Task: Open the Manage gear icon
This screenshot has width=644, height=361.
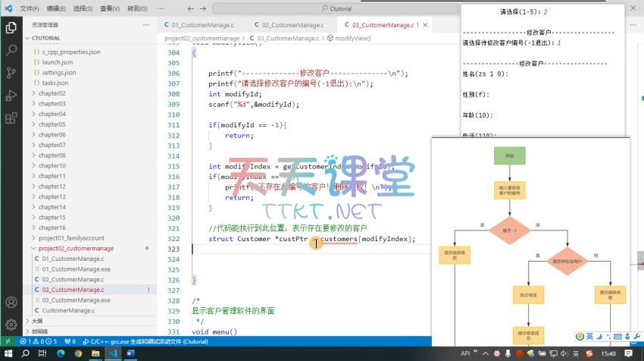Action: pos(11,325)
